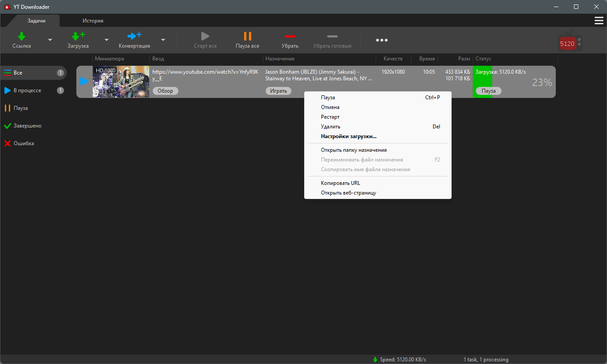Click the red Убрать minus icon
The height and width of the screenshot is (364, 607).
click(x=290, y=36)
